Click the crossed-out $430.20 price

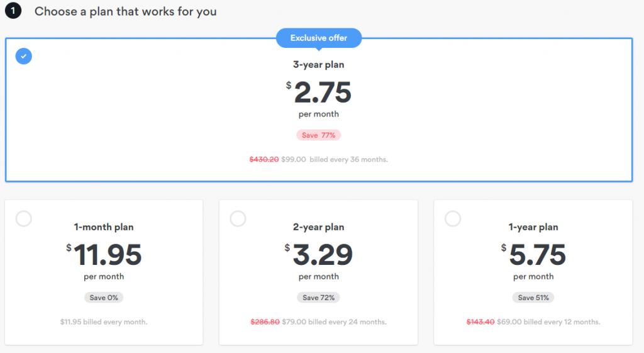click(264, 159)
